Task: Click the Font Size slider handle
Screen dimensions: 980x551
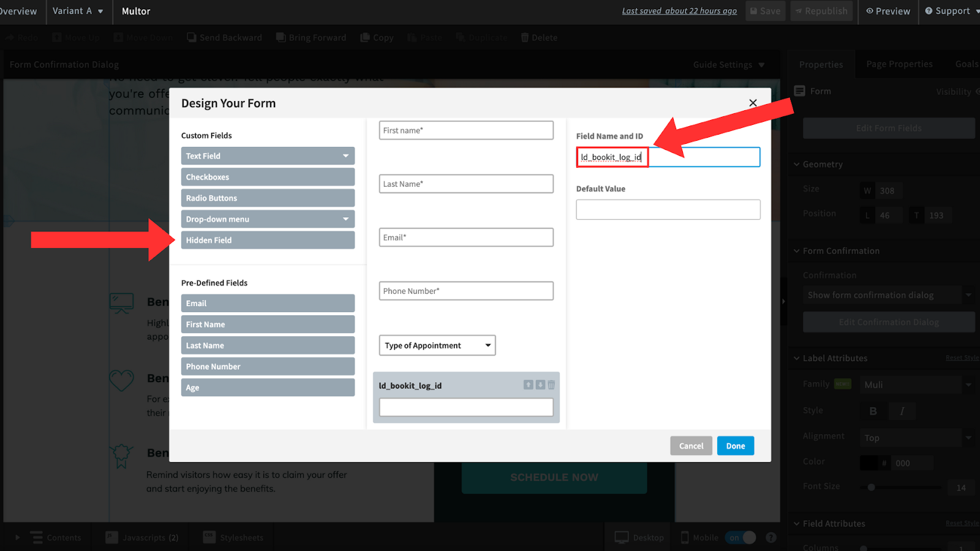Action: (x=871, y=487)
